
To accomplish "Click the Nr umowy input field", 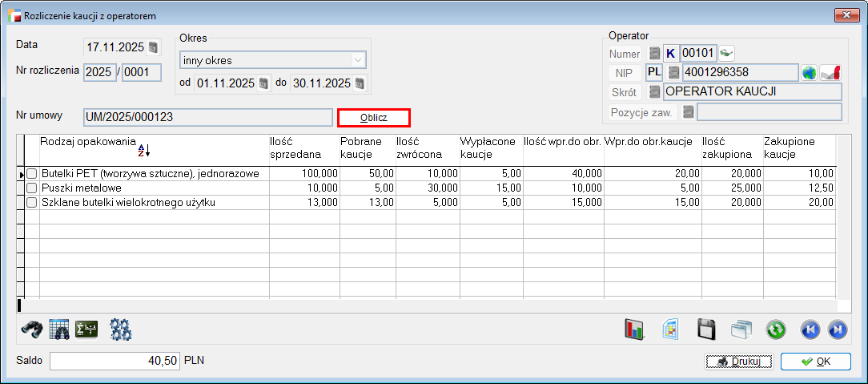I will 207,117.
